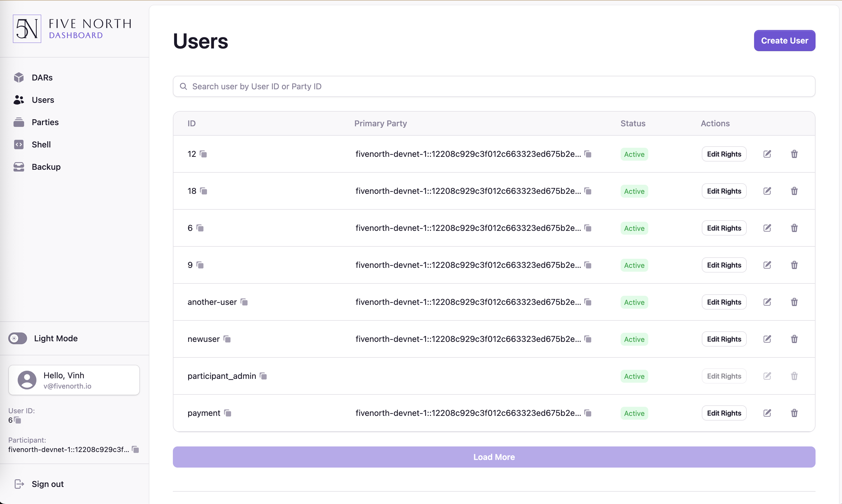
Task: Copy the participant ID in sidebar
Action: click(135, 450)
